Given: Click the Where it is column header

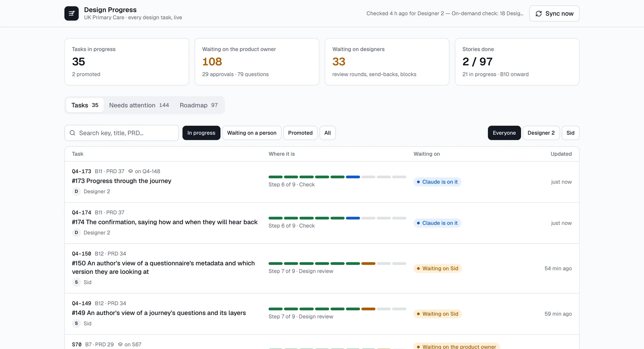Looking at the screenshot, I should 282,154.
